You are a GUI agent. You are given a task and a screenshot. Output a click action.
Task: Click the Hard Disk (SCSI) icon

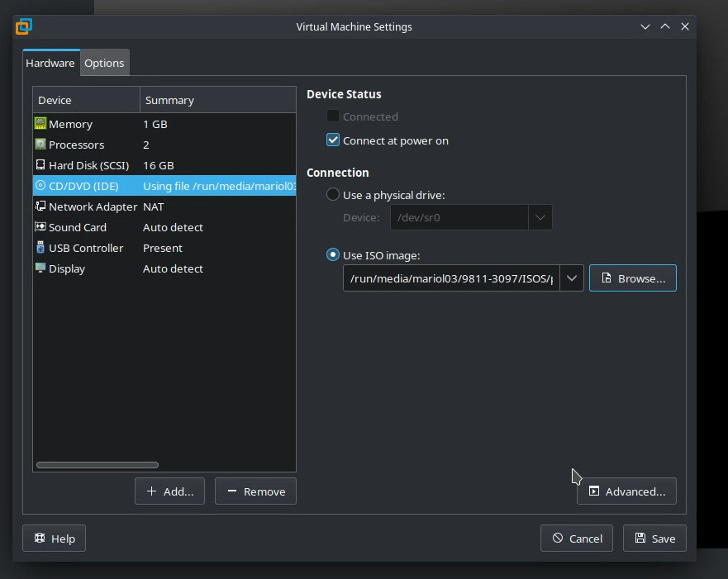pyautogui.click(x=40, y=165)
